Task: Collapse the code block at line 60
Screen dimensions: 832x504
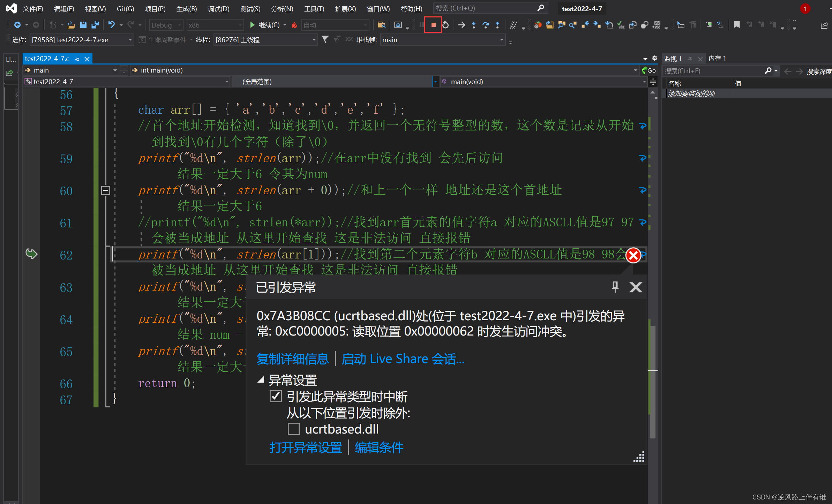Action: click(x=106, y=190)
